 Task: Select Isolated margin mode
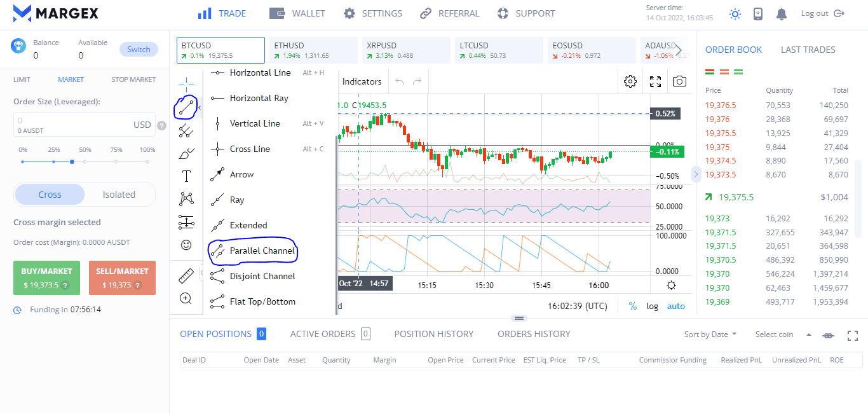pyautogui.click(x=119, y=195)
